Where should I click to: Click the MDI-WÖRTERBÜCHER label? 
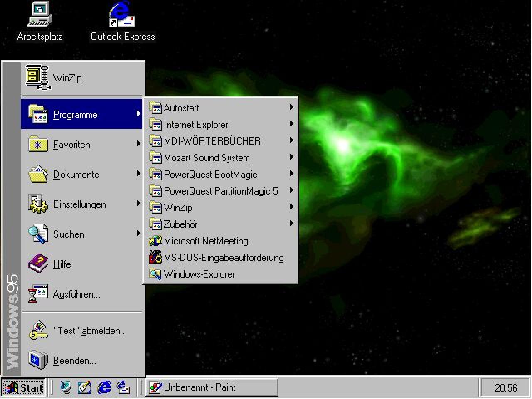tap(212, 141)
